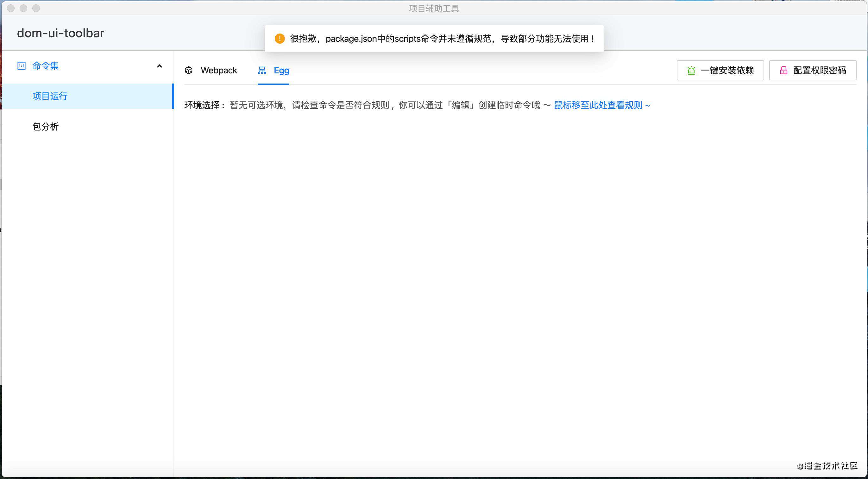The height and width of the screenshot is (479, 868).
Task: Click the 鼠标移至此处查看规则 link
Action: tap(602, 105)
